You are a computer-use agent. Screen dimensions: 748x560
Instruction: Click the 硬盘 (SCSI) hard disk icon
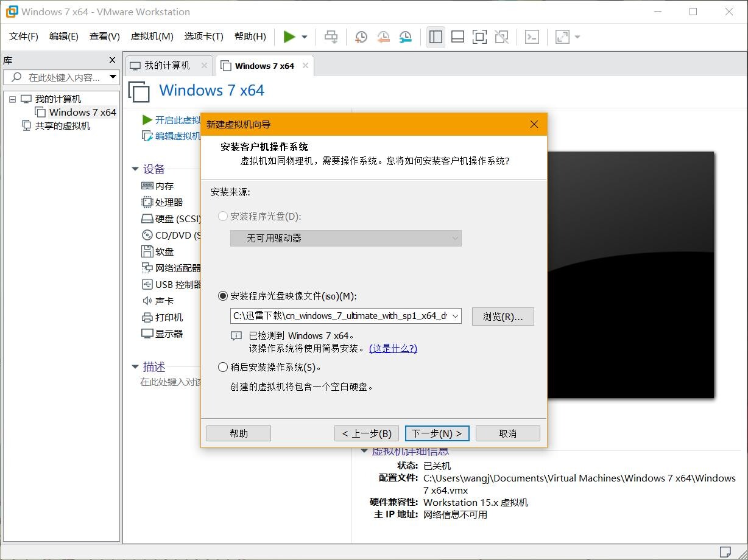point(147,219)
